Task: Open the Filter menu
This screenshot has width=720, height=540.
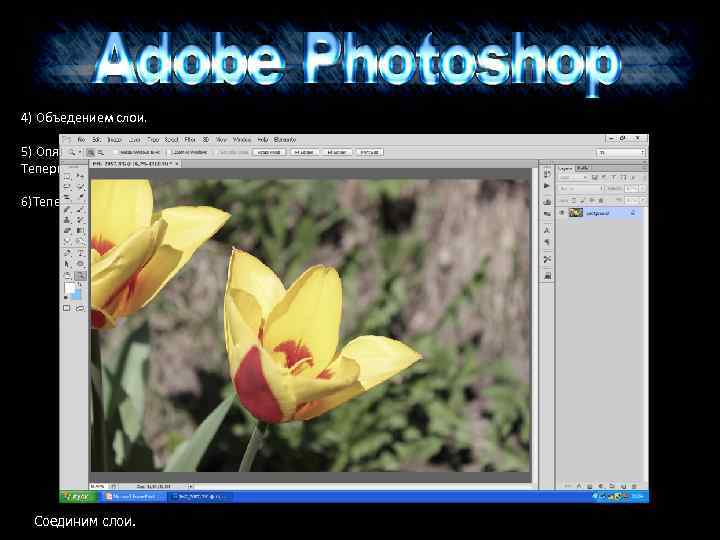Action: pyautogui.click(x=190, y=140)
